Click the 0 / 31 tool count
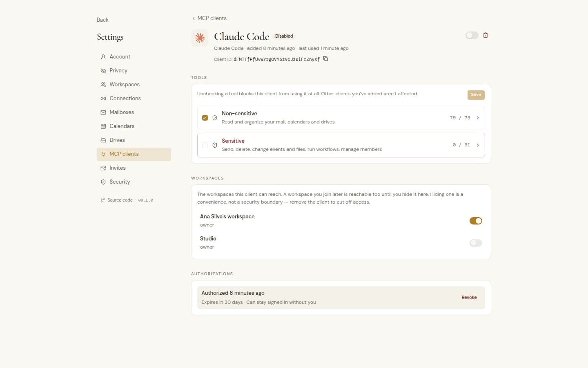This screenshot has height=368, width=588. pos(461,145)
